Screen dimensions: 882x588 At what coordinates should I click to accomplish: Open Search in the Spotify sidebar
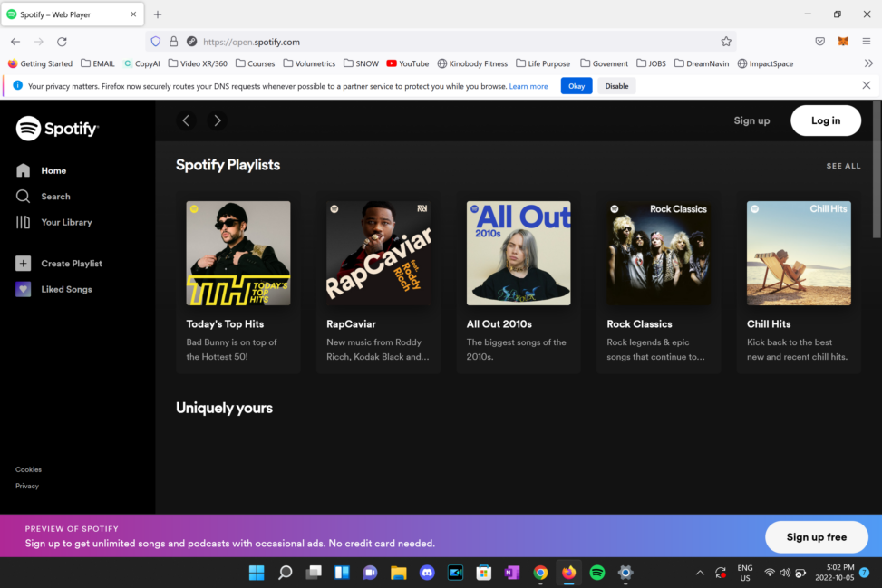pyautogui.click(x=44, y=197)
